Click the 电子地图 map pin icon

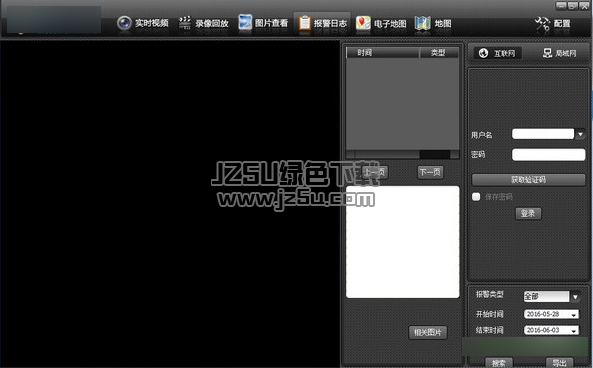click(x=363, y=23)
